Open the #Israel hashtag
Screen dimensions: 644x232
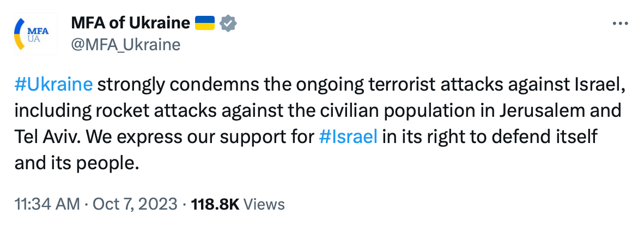point(348,136)
